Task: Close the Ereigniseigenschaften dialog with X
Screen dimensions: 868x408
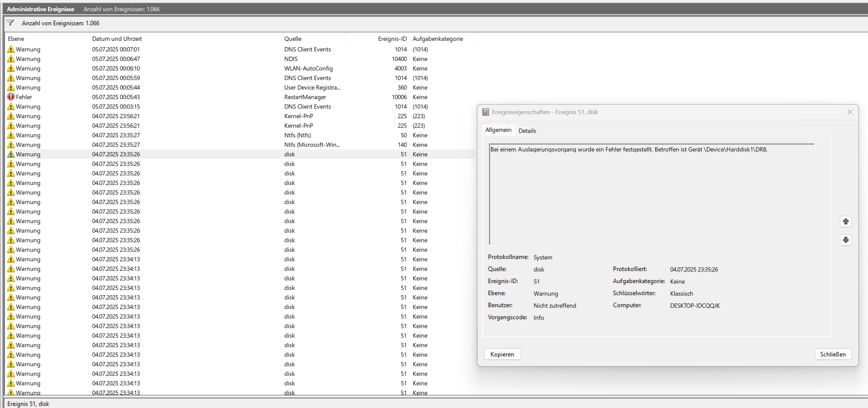Action: pos(850,112)
